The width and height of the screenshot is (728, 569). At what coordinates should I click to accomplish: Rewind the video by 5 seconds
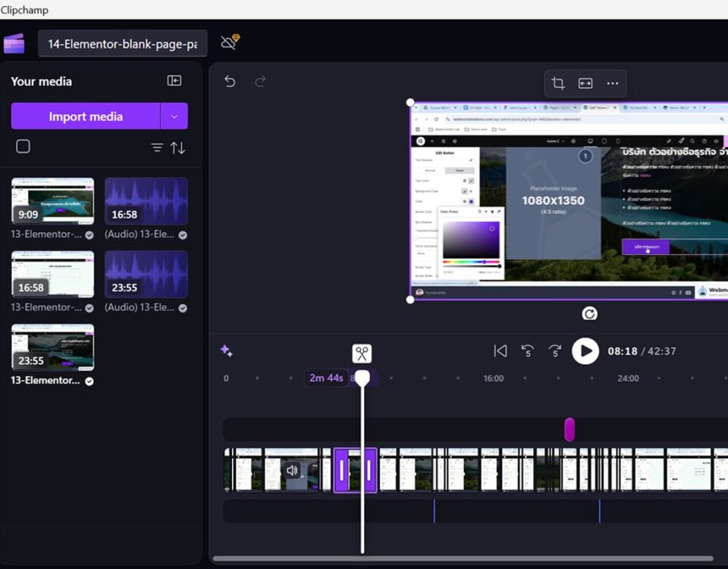[528, 351]
